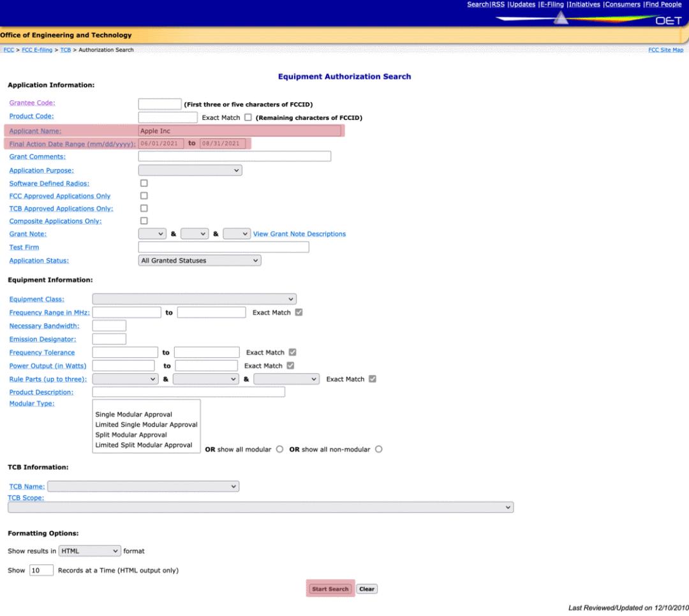689x616 pixels.
Task: Open Updates in top navigation
Action: pyautogui.click(x=522, y=4)
